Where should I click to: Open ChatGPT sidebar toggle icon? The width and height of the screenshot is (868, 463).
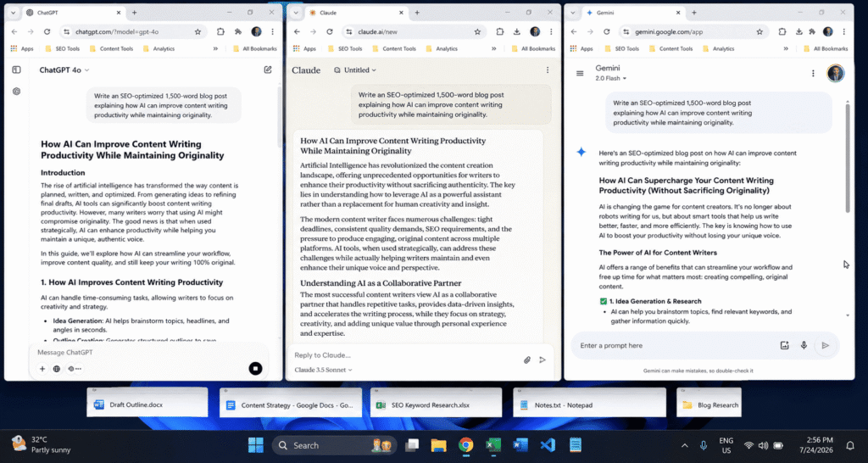pos(17,70)
